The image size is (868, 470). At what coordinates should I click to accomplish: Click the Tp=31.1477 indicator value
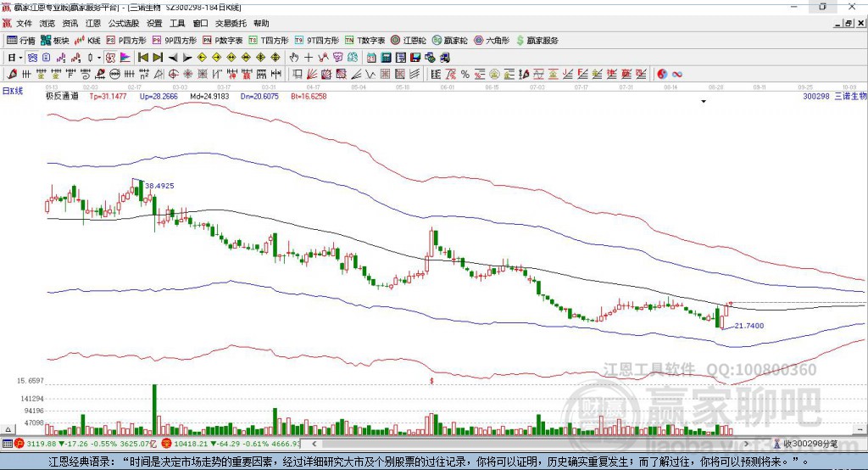[x=108, y=96]
